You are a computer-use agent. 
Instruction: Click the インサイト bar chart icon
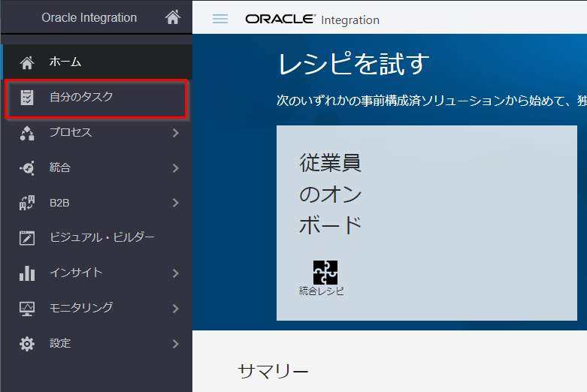(27, 273)
